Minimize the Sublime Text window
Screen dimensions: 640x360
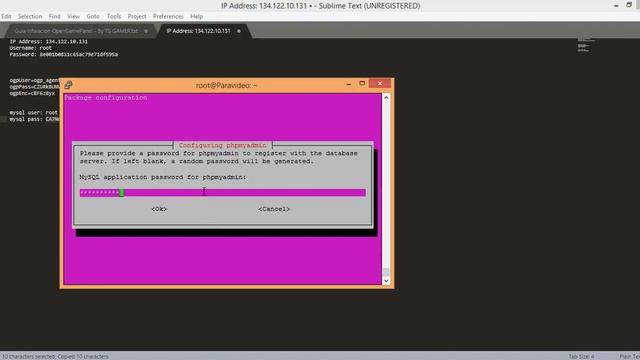point(616,5)
